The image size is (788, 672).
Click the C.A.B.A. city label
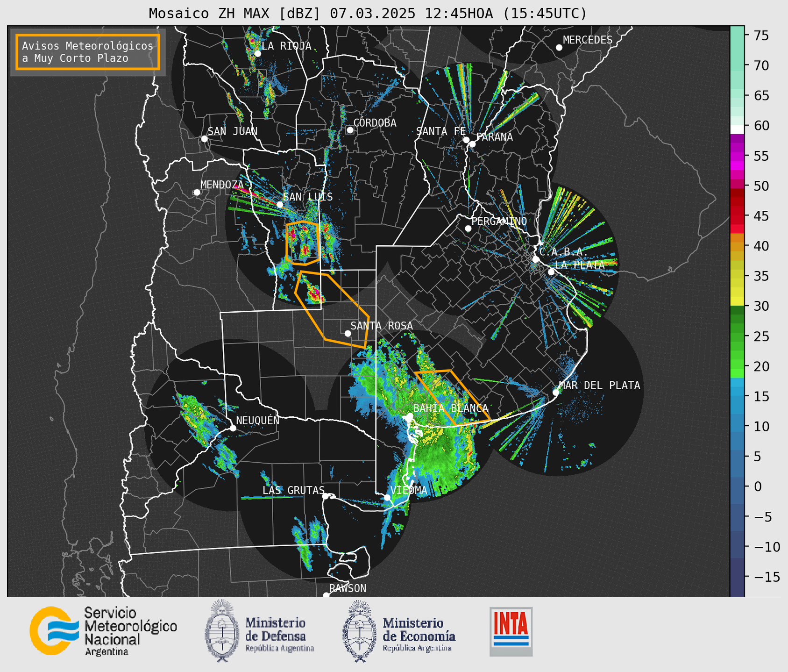tap(563, 252)
